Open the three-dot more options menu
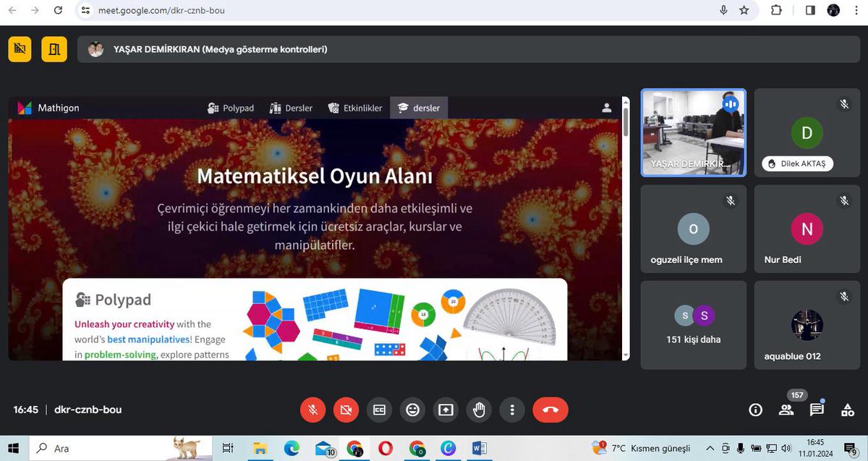 pos(512,410)
